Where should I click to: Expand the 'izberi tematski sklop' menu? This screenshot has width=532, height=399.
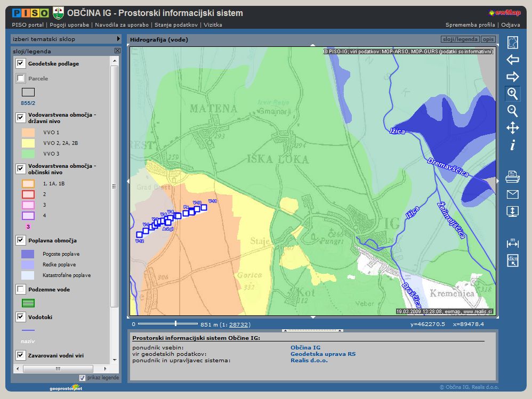coord(66,39)
